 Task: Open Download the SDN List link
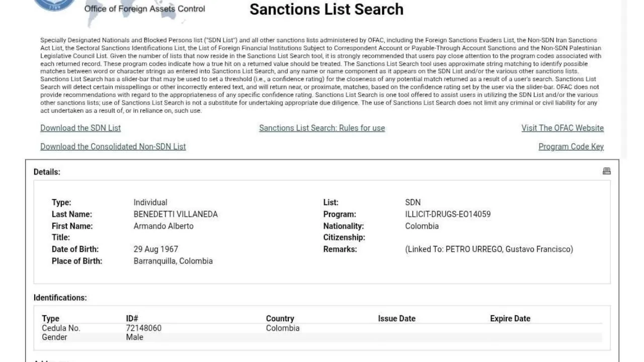(80, 128)
